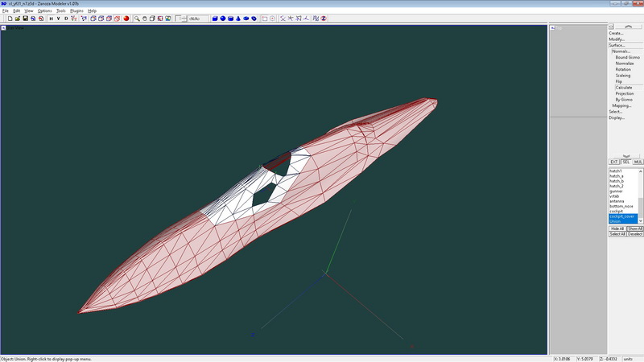Expand the Create... panel section
The width and height of the screenshot is (644, 362).
[x=617, y=33]
